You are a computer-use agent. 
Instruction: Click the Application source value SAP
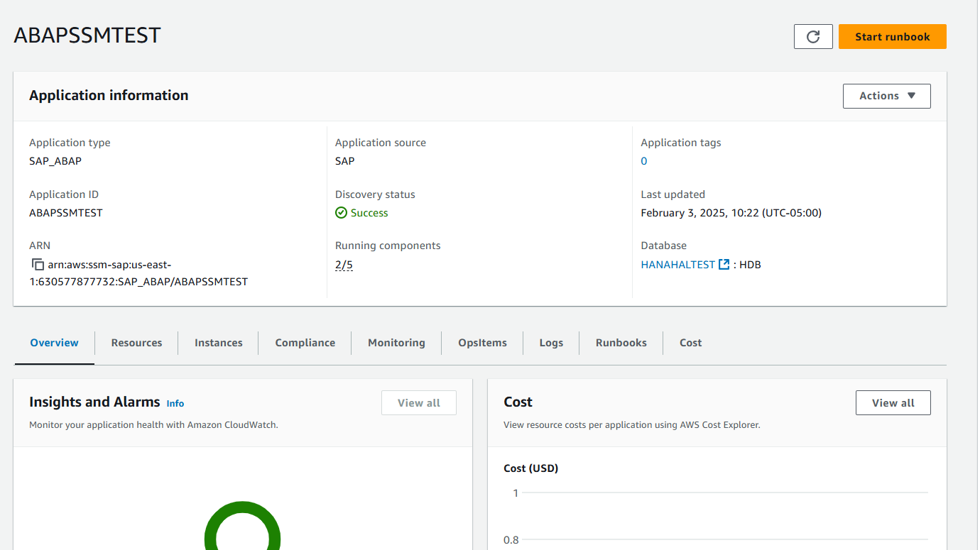click(x=345, y=161)
